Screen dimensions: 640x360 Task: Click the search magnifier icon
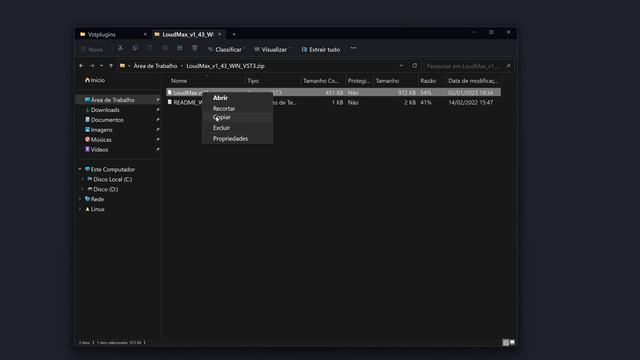point(508,66)
